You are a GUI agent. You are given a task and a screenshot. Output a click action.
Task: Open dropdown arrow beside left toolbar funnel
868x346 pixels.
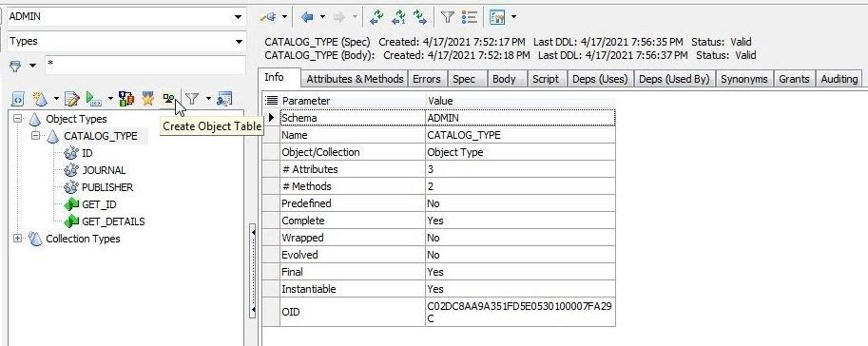(x=208, y=100)
